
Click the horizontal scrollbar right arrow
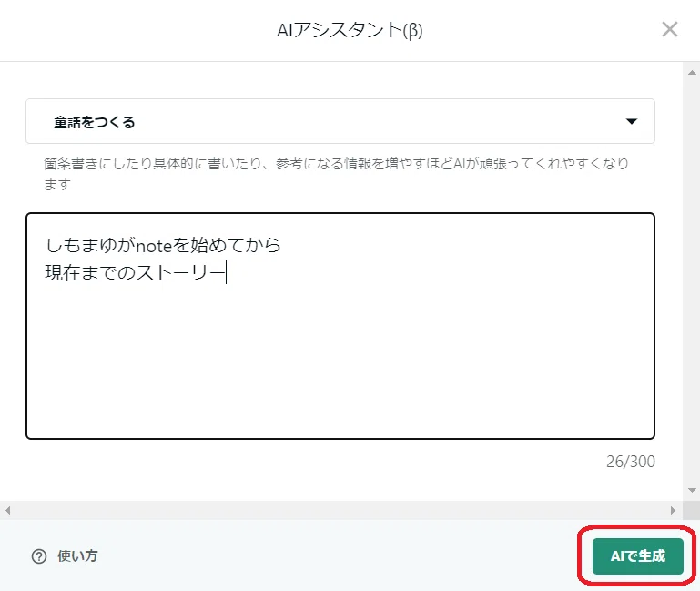673,510
